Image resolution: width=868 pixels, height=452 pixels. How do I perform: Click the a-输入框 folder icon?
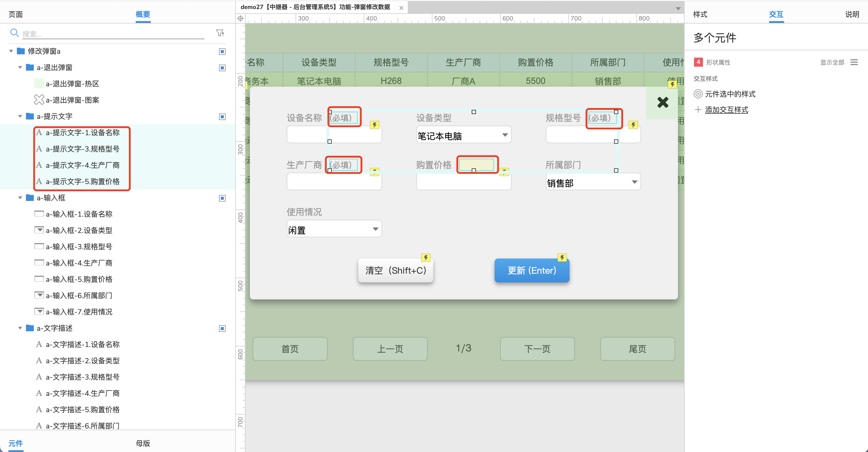pyautogui.click(x=30, y=198)
